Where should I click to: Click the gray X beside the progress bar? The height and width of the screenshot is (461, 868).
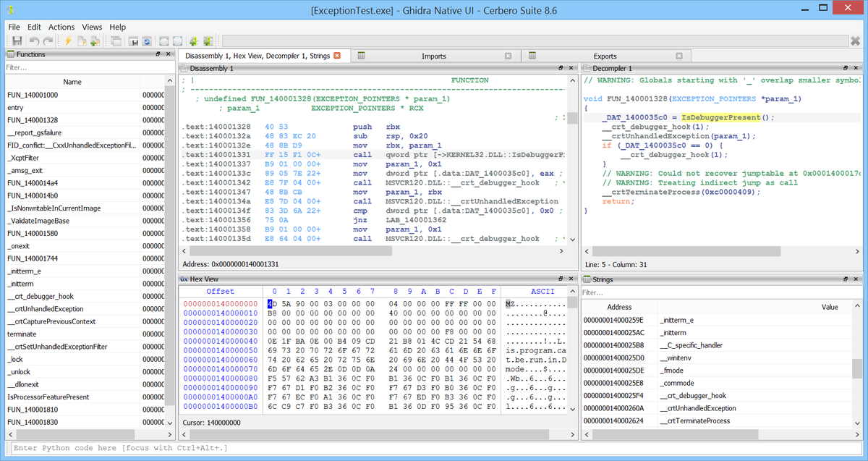click(x=855, y=41)
